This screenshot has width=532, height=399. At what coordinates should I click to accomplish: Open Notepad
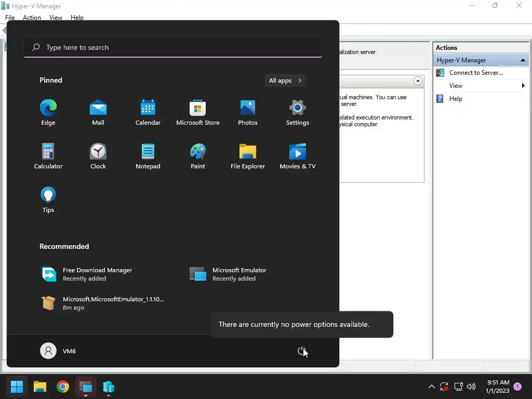point(148,156)
